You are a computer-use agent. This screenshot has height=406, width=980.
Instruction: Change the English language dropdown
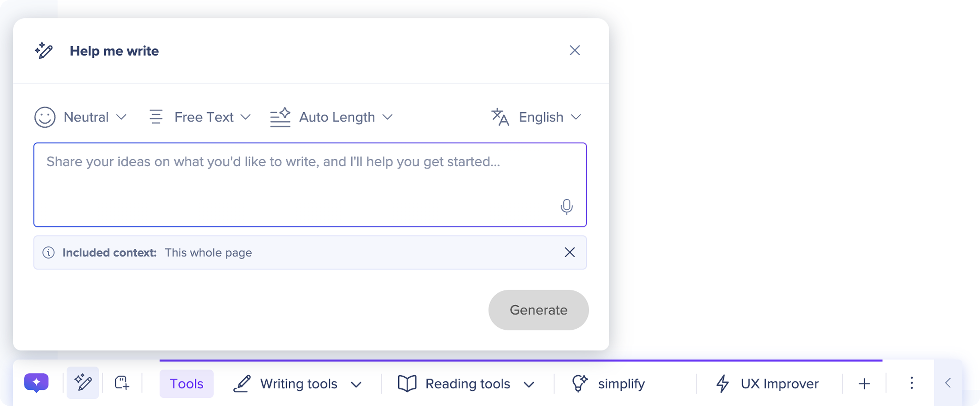536,117
